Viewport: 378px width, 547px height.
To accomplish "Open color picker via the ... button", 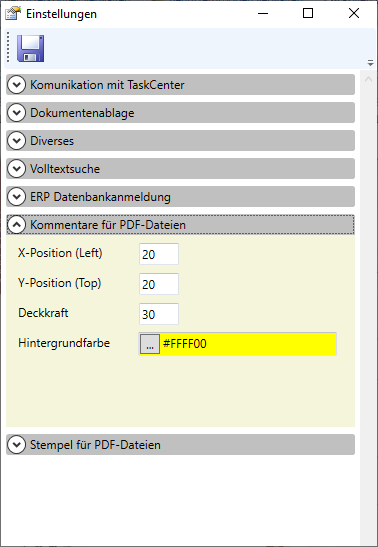I will [150, 344].
